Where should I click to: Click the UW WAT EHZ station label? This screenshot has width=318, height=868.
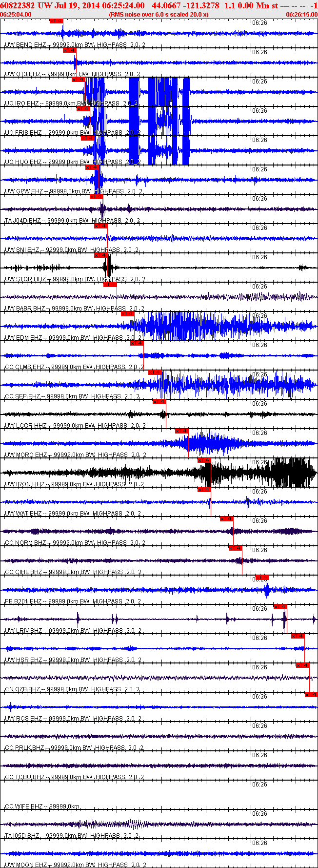(73, 514)
